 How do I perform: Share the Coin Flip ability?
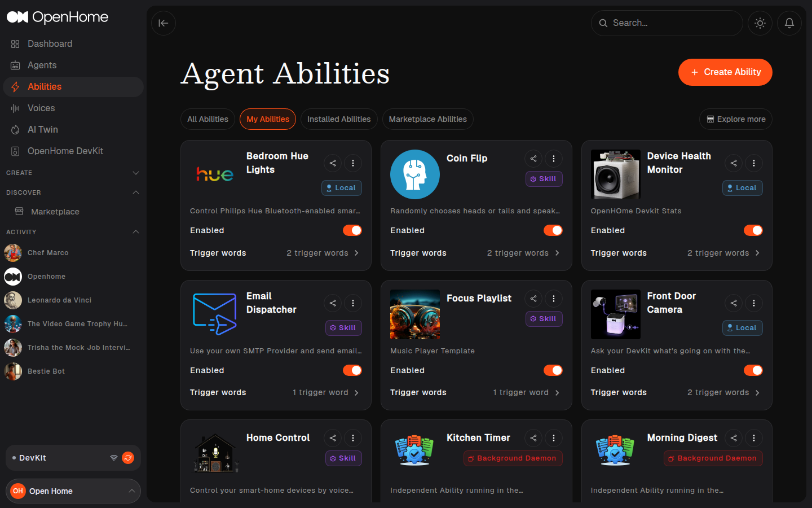coord(533,159)
